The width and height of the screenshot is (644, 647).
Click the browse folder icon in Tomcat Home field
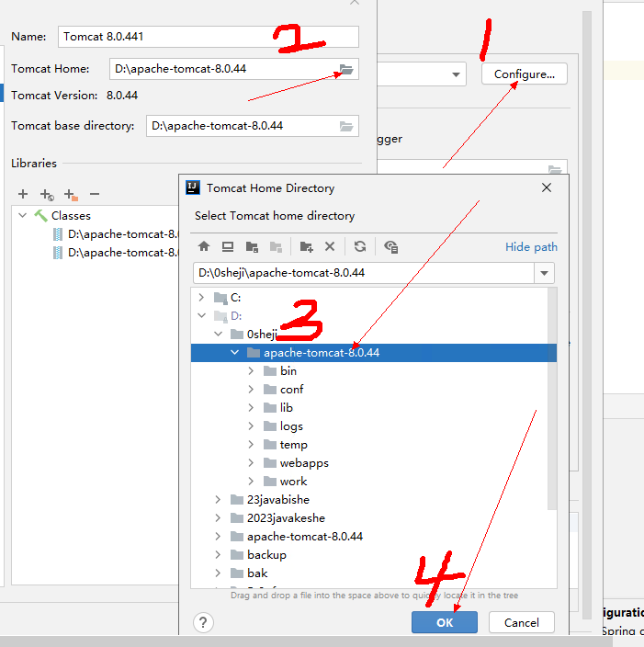click(x=346, y=69)
